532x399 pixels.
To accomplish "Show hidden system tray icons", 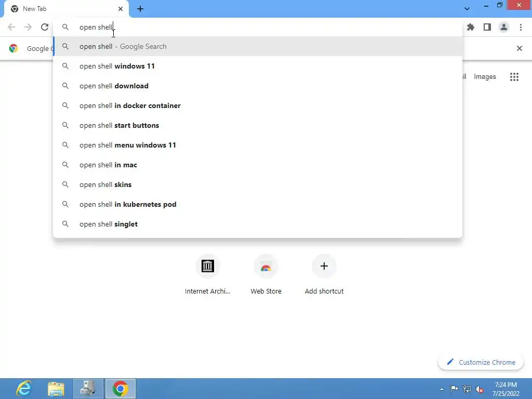I will pos(442,389).
